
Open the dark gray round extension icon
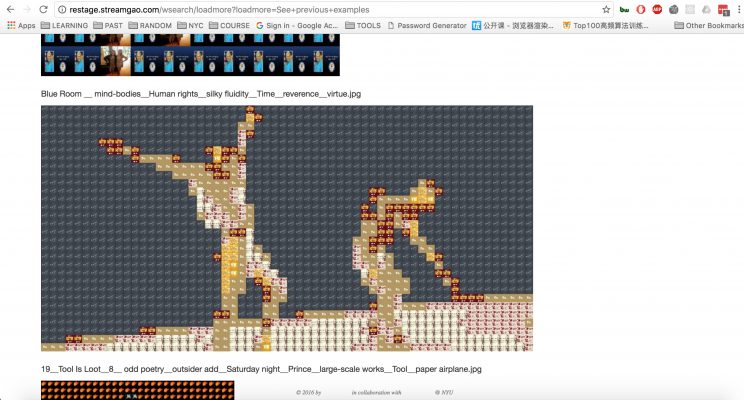673,9
